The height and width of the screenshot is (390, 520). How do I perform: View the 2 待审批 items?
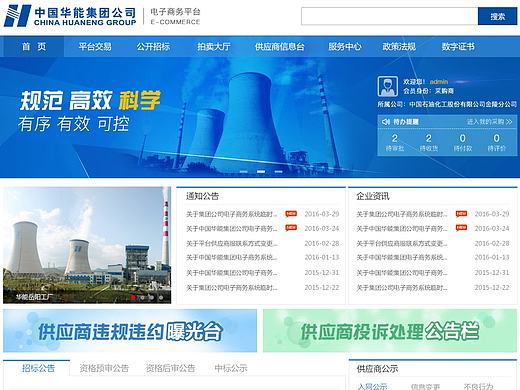click(395, 142)
